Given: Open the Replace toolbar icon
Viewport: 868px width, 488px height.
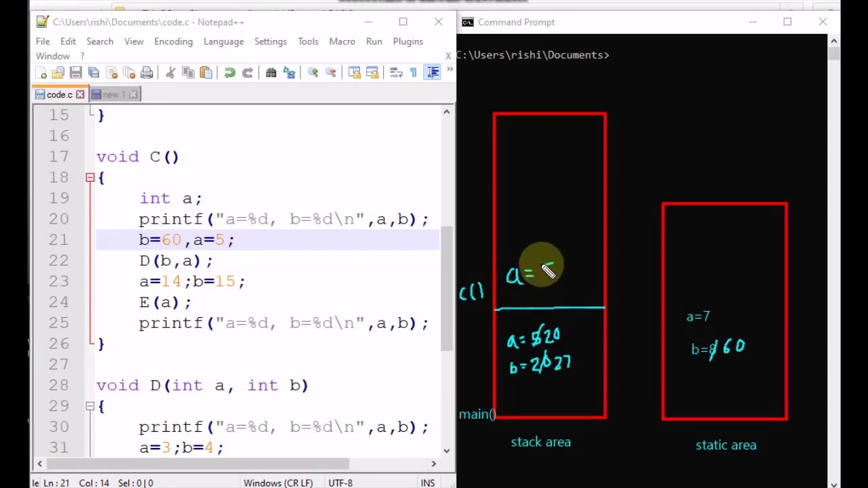Looking at the screenshot, I should [289, 73].
